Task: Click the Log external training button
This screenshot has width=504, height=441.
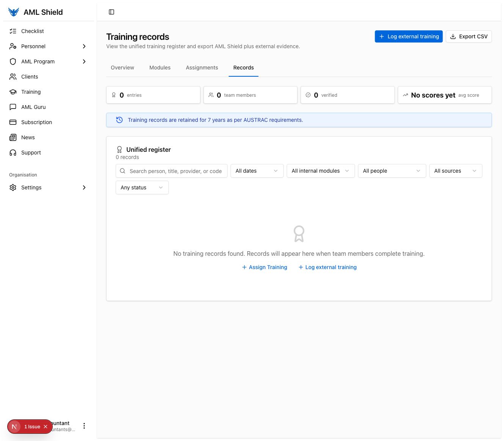Action: click(408, 36)
